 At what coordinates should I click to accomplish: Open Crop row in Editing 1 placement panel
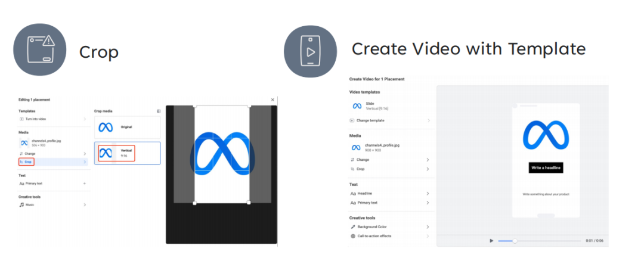52,162
